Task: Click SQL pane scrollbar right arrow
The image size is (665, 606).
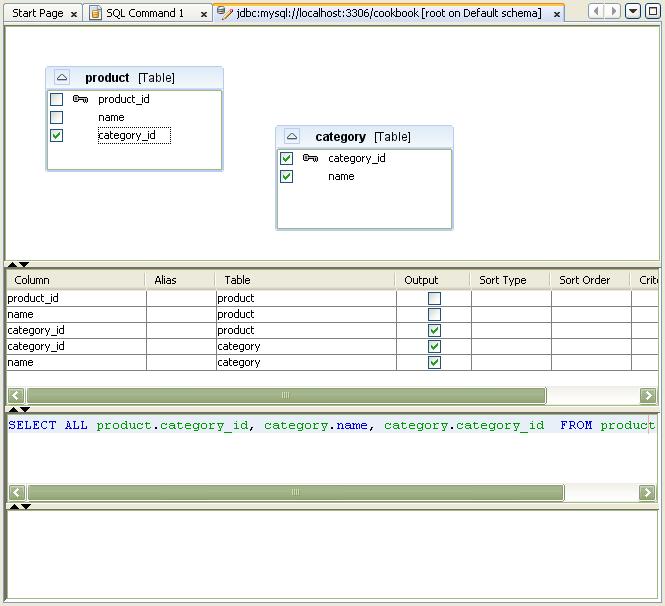Action: [x=647, y=492]
